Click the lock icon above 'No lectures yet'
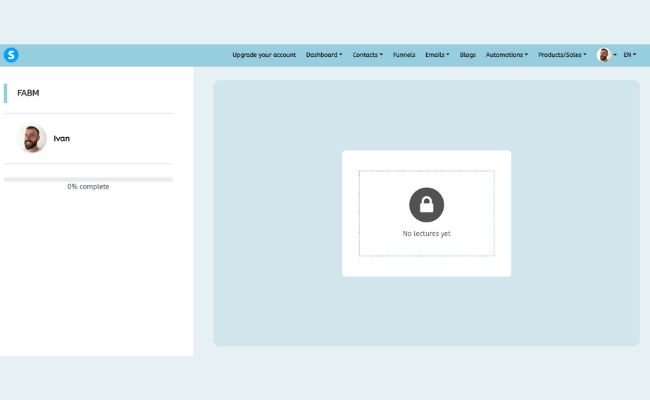 coord(427,205)
